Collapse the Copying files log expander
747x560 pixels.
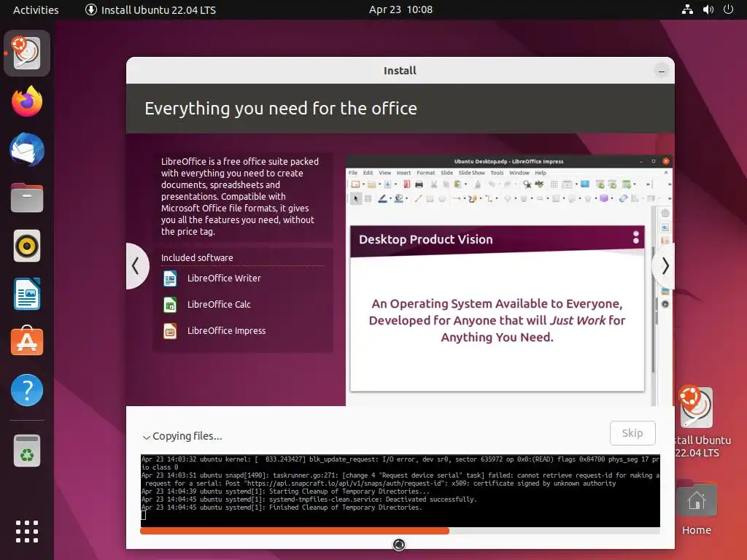(146, 437)
